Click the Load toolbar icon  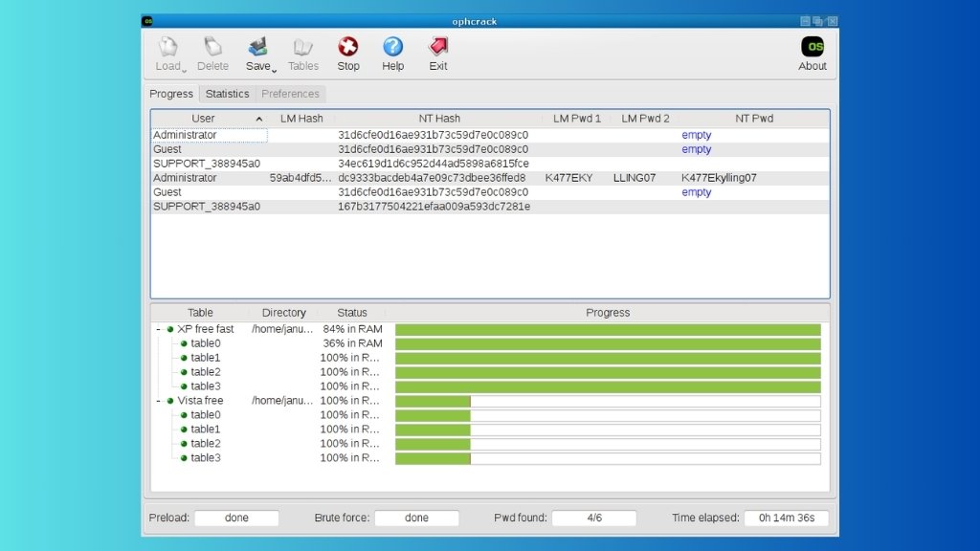click(x=167, y=47)
